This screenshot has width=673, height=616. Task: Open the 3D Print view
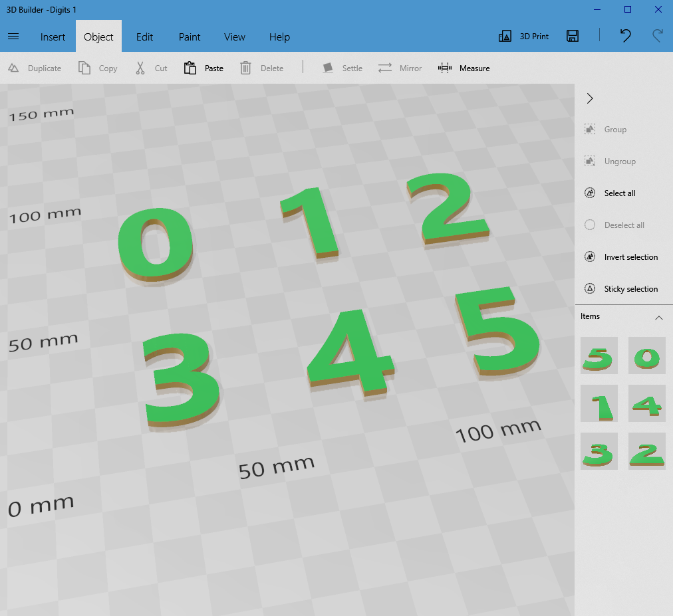(523, 37)
